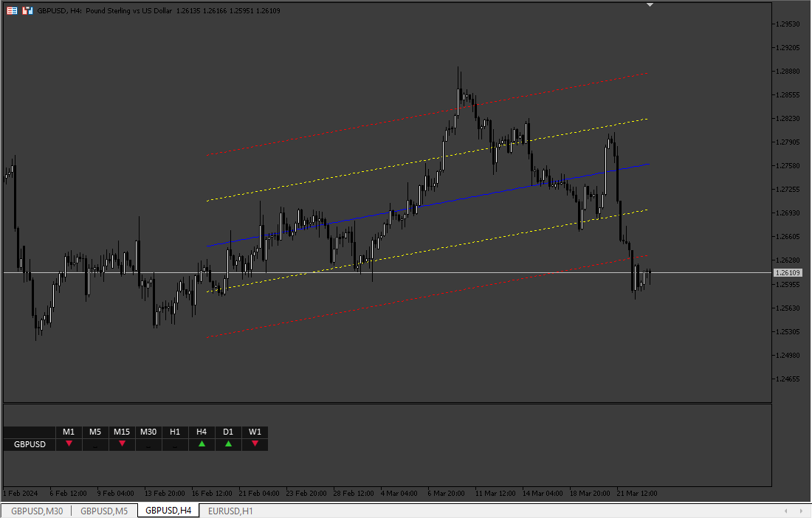
Task: Click the 1.26930 price scale label
Action: (x=788, y=213)
